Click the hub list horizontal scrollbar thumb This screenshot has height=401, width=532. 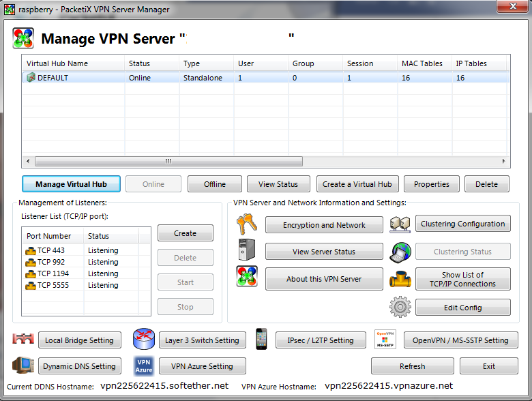point(168,161)
